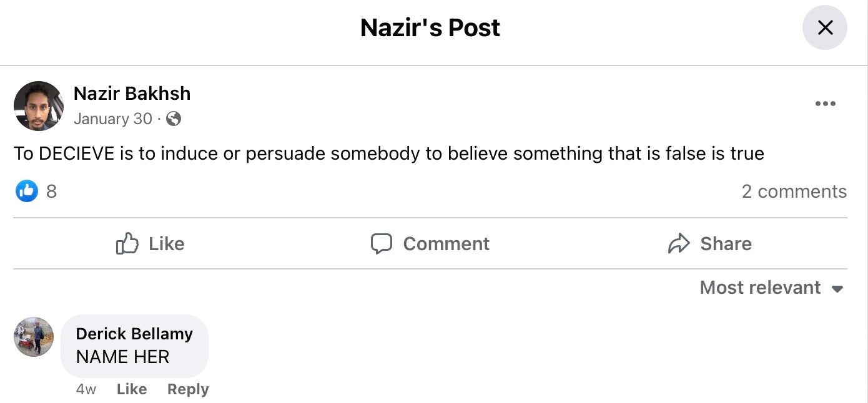Viewport: 868px width, 403px height.
Task: Click the speech bubble Comment icon
Action: (382, 243)
